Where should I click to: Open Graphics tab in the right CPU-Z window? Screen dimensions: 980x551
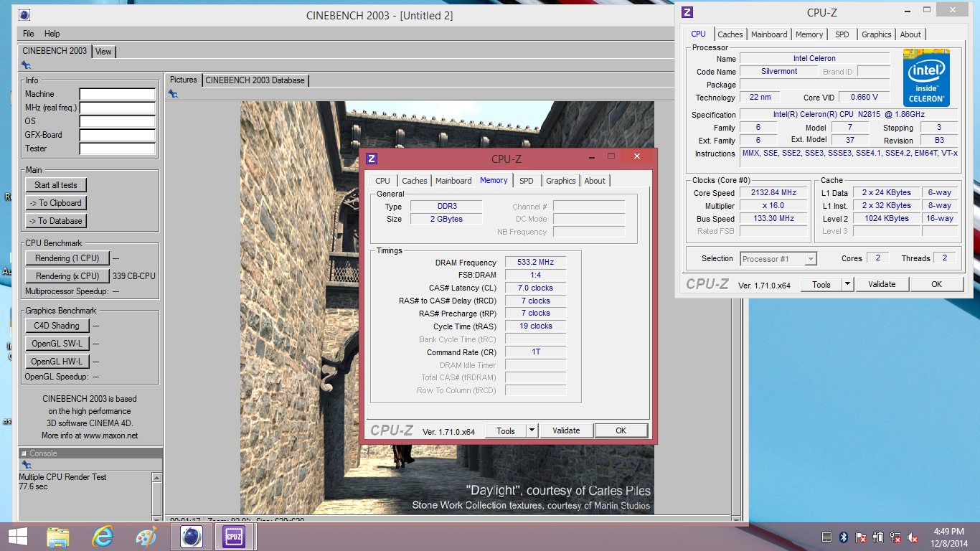(x=877, y=34)
